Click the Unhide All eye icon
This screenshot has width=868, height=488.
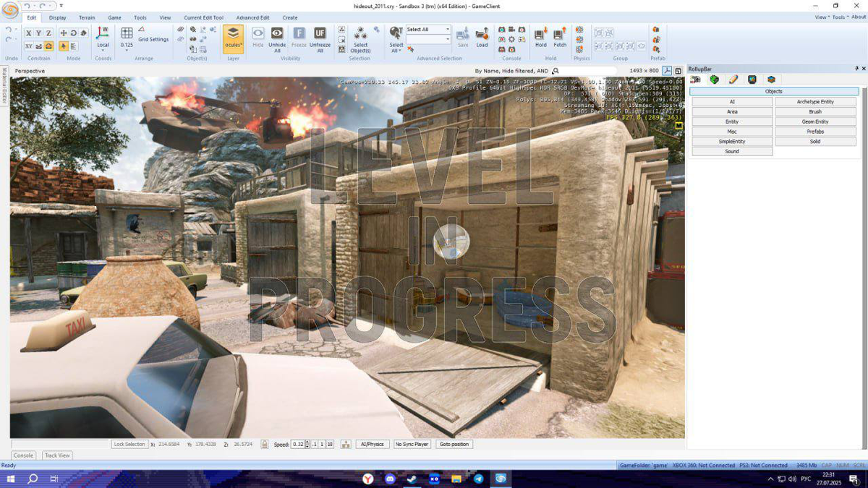pyautogui.click(x=277, y=33)
